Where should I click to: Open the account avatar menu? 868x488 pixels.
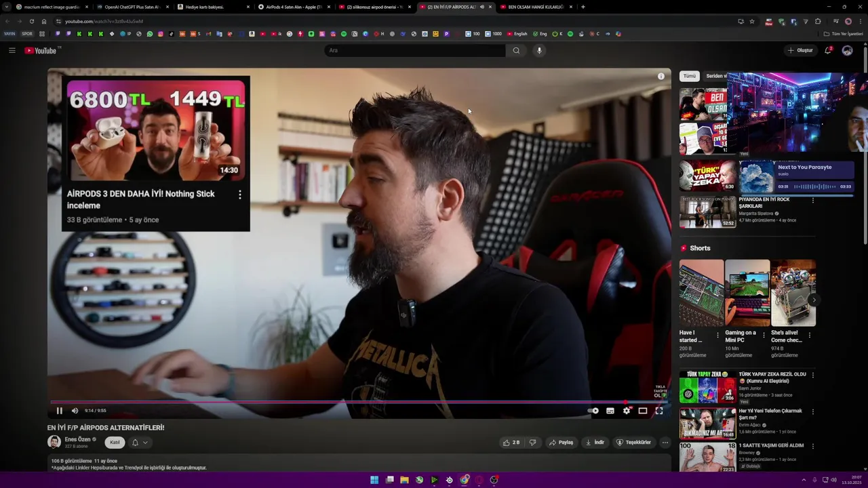[847, 50]
